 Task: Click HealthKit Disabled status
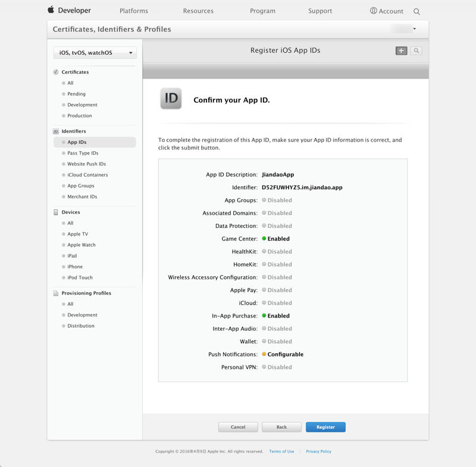(x=277, y=252)
